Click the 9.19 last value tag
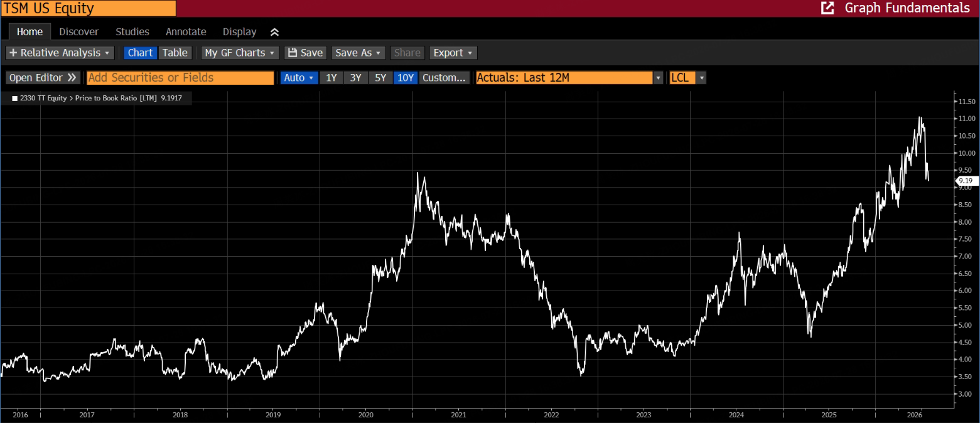Screen dimensions: 980x423 [x=967, y=181]
